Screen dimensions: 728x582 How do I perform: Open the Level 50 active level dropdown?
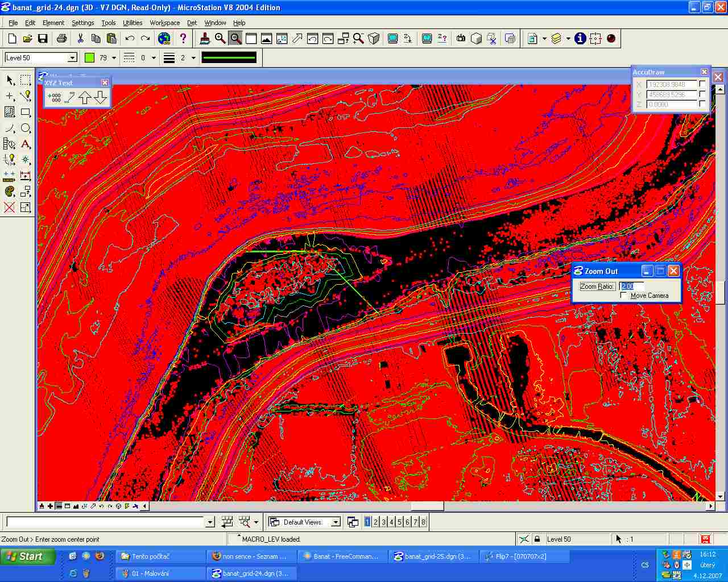click(x=72, y=58)
